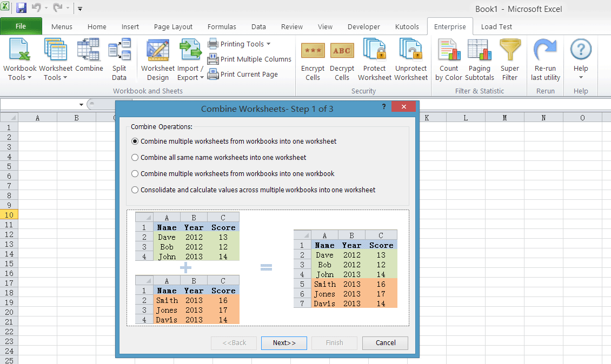The height and width of the screenshot is (364, 611).
Task: Save workbook from quick access toolbar
Action: click(21, 8)
